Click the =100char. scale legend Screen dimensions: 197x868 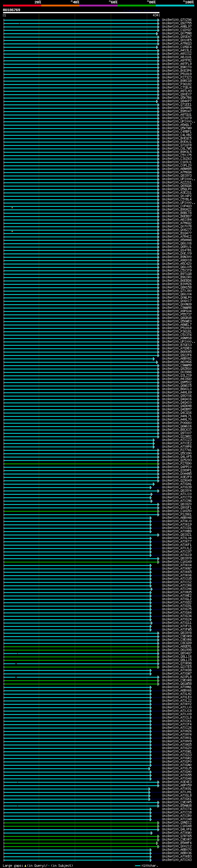tap(147, 865)
